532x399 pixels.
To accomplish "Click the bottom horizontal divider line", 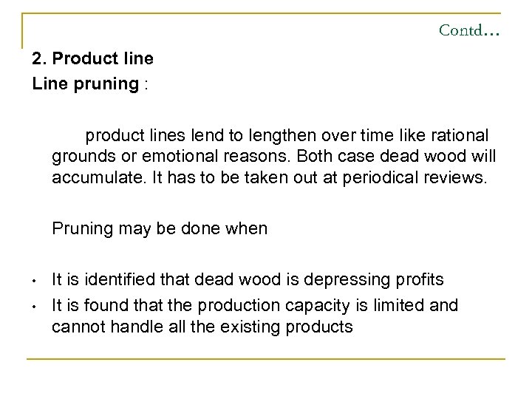I will pos(266,360).
